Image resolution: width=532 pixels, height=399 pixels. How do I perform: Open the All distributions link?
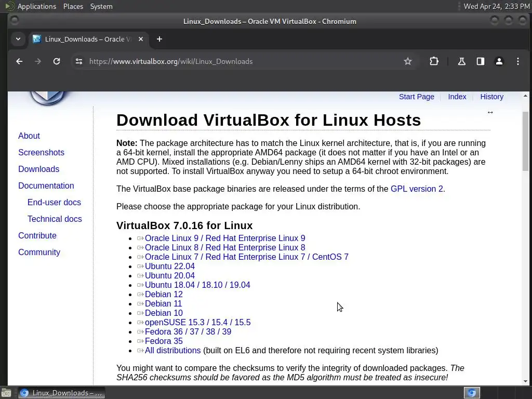(x=172, y=350)
